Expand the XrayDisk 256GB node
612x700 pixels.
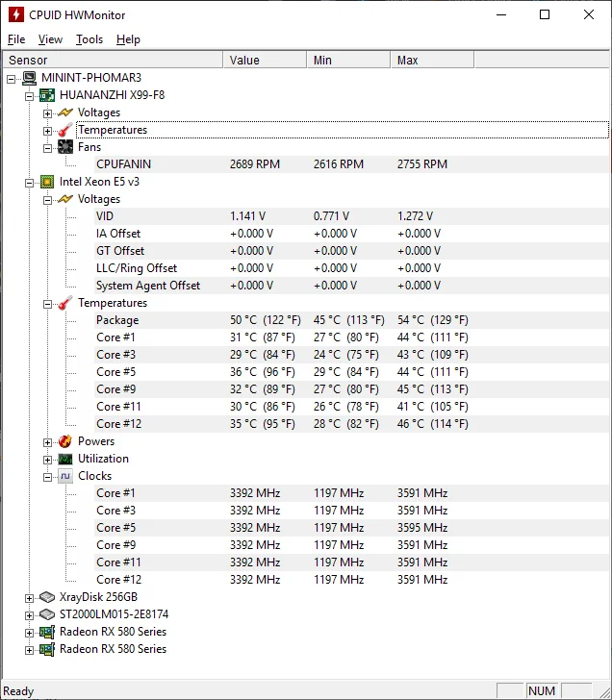[30, 598]
